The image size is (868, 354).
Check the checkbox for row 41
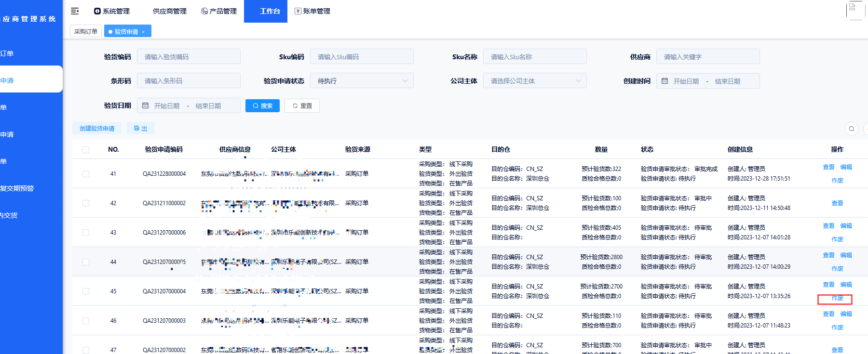tap(86, 174)
